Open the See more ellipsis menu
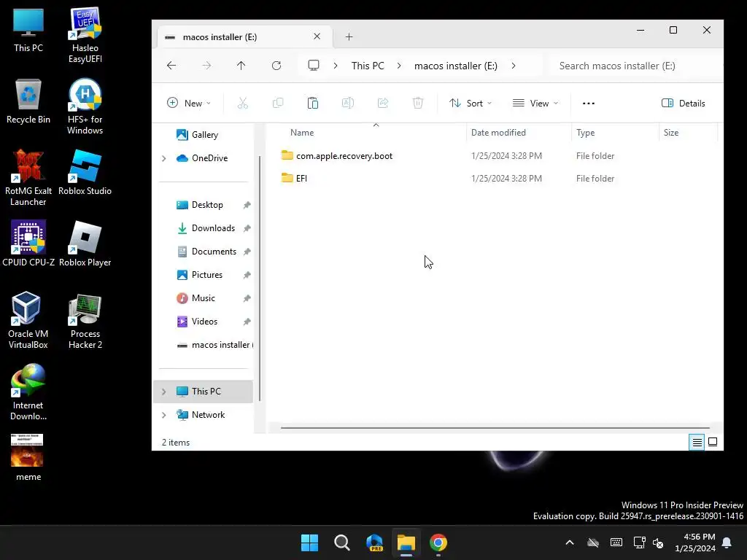 tap(589, 103)
